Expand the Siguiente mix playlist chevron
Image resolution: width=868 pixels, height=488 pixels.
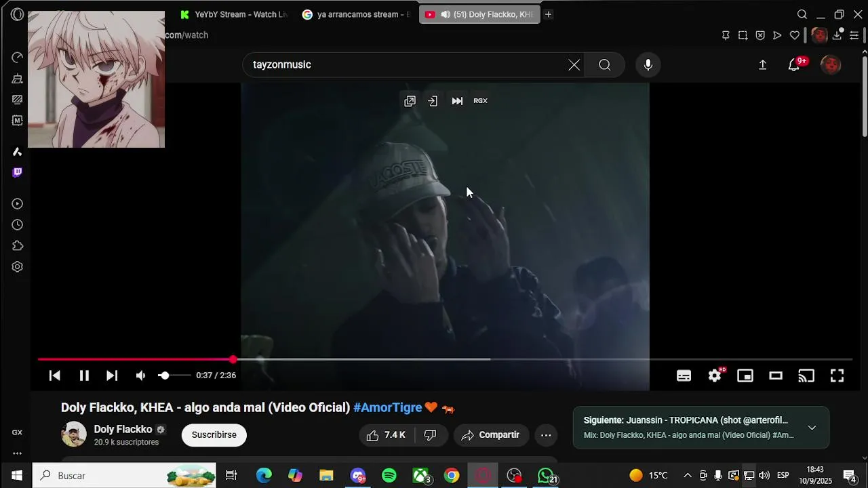point(812,428)
